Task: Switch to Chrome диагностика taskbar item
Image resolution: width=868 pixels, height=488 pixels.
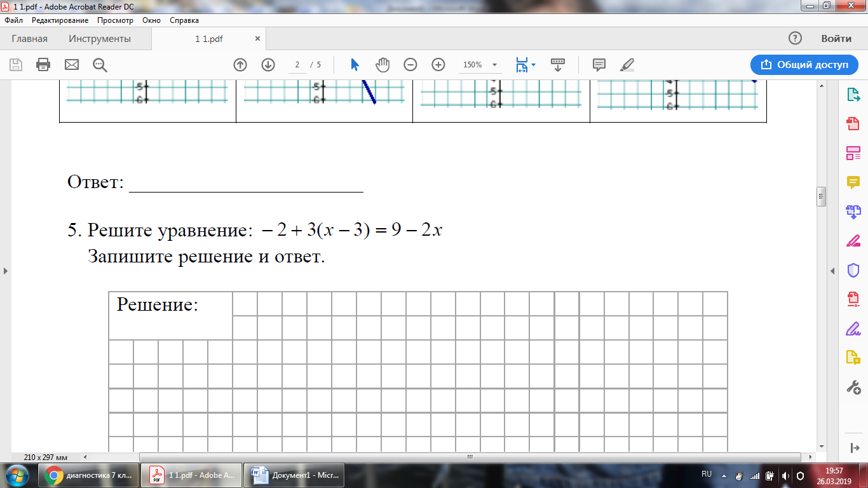Action: click(89, 475)
